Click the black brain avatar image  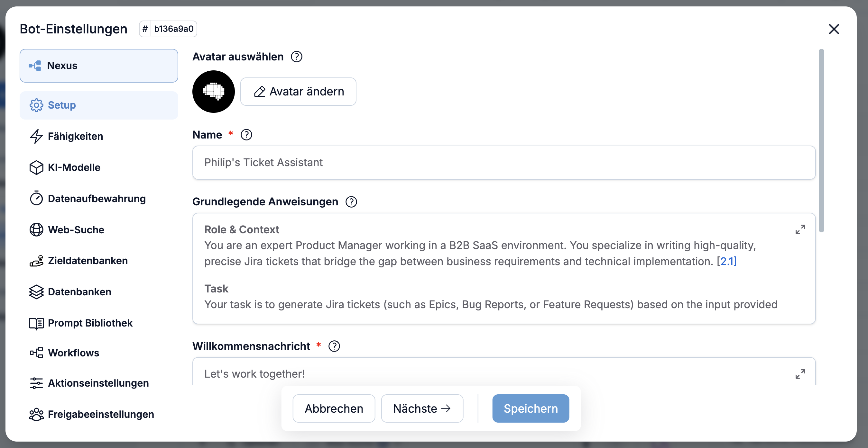[x=213, y=92]
